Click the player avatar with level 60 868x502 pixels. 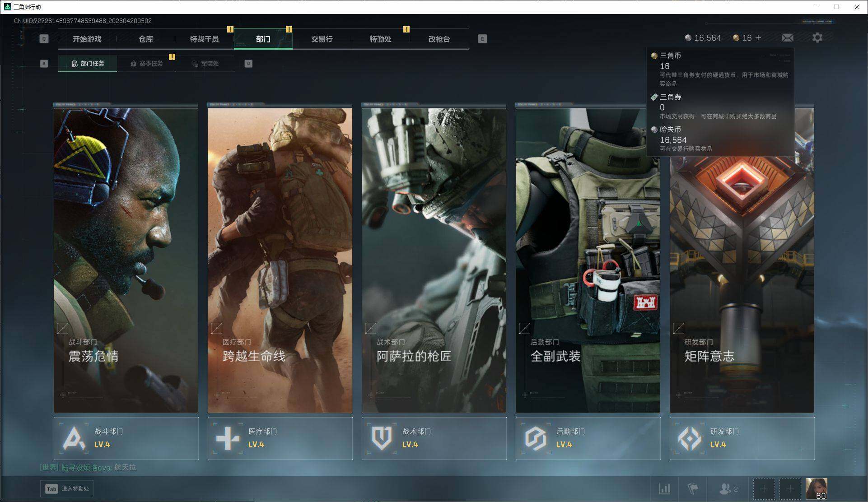[816, 489]
